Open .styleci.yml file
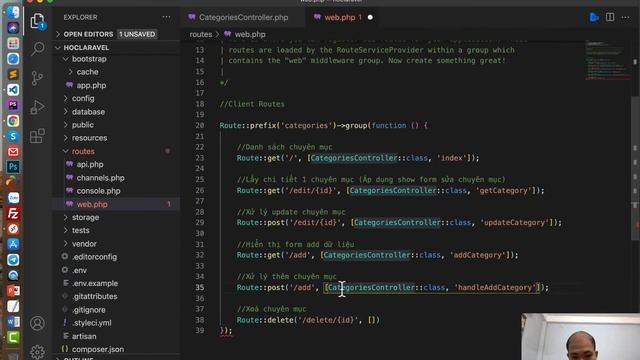Image resolution: width=640 pixels, height=360 pixels. click(x=91, y=323)
